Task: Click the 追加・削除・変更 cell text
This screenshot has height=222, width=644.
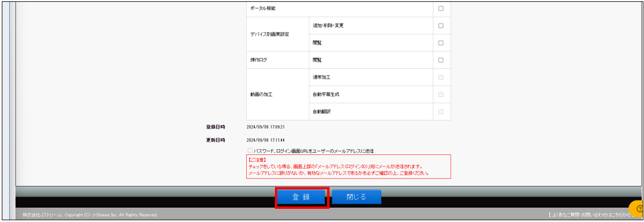Action: coord(328,25)
